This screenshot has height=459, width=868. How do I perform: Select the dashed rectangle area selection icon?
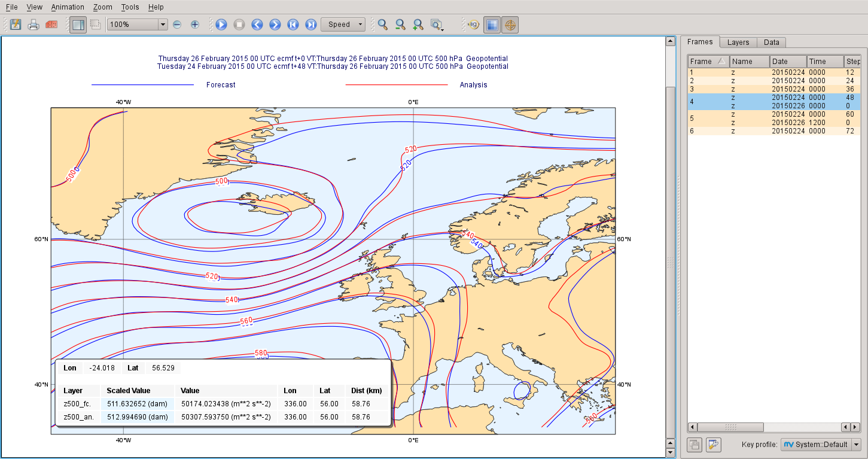coord(95,25)
